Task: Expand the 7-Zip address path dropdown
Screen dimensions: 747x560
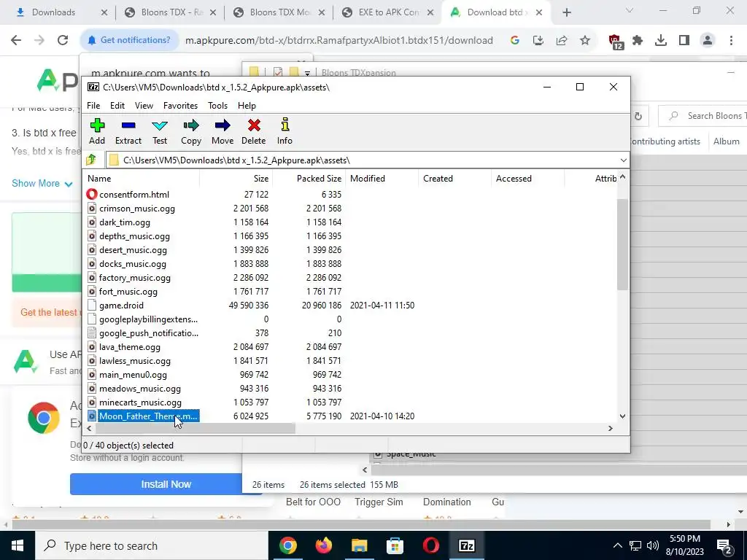Action: pos(623,160)
